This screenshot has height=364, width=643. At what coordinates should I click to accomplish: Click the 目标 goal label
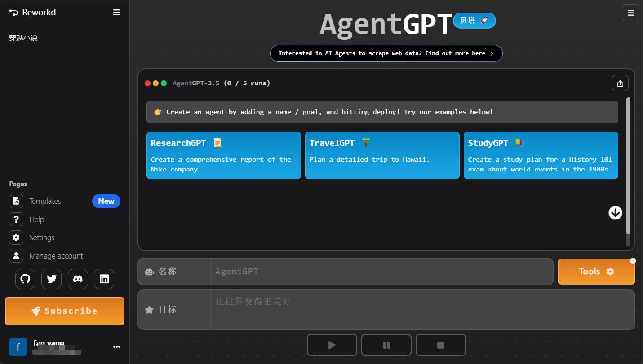[x=167, y=310]
